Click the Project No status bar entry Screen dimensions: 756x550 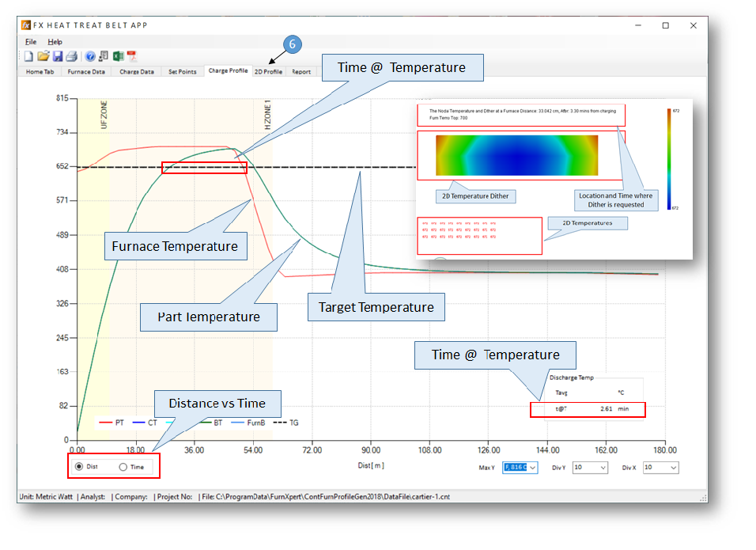click(x=174, y=497)
